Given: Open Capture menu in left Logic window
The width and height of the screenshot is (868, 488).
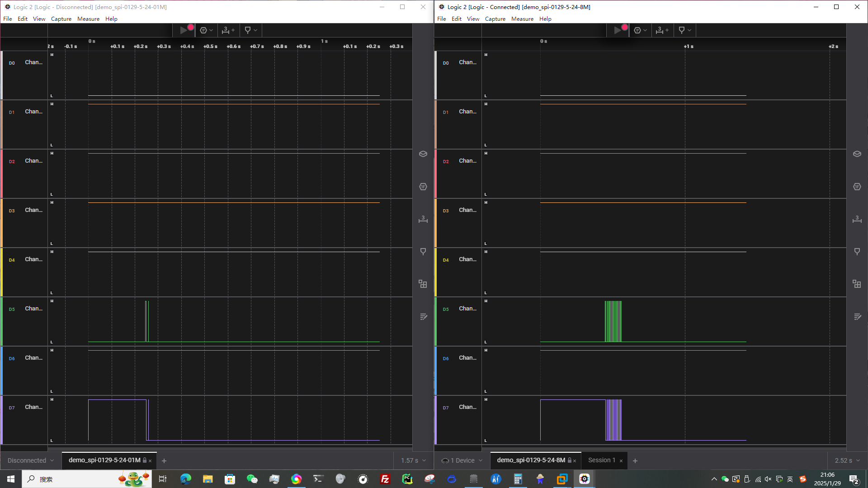Looking at the screenshot, I should 61,19.
